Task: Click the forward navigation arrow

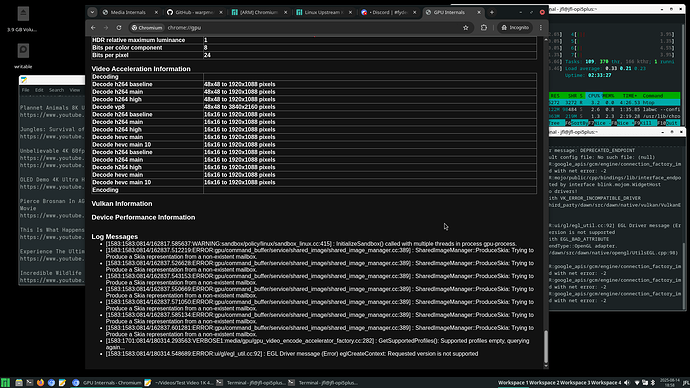Action: click(x=106, y=28)
